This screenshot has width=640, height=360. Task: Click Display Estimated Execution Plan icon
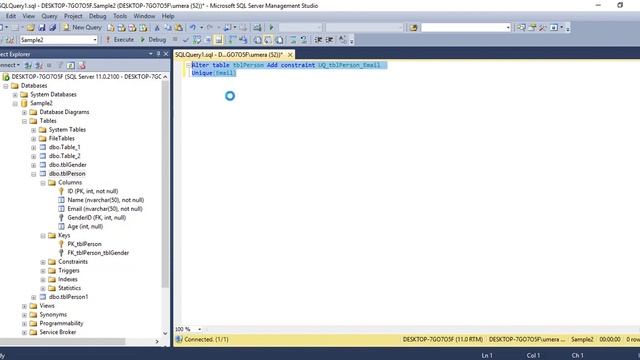[x=197, y=40]
